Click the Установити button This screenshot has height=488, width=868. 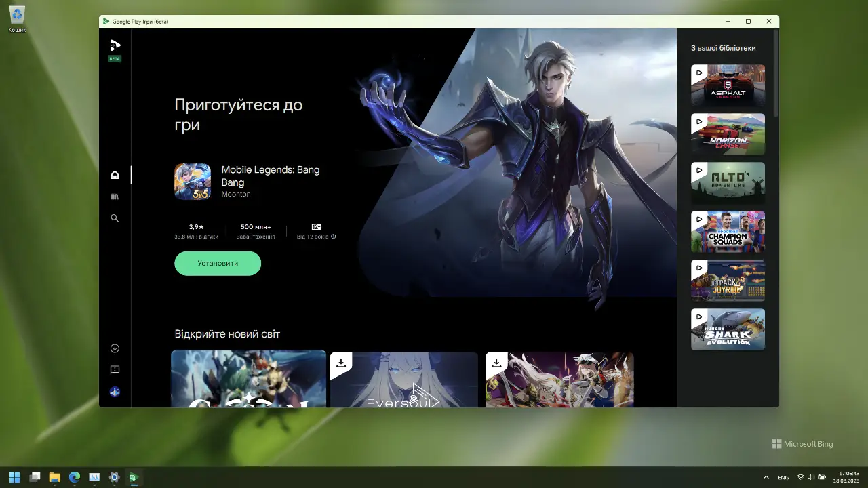[x=218, y=264]
